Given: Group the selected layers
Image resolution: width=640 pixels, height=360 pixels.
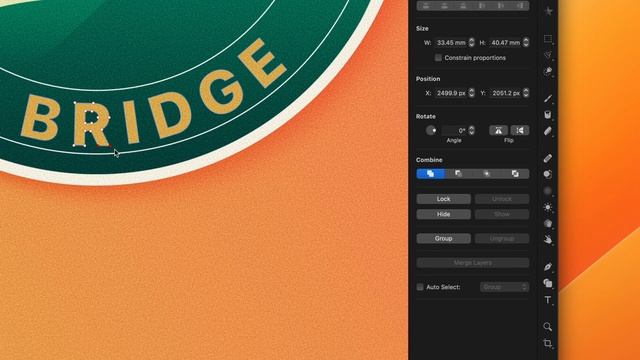Looking at the screenshot, I should tap(444, 238).
